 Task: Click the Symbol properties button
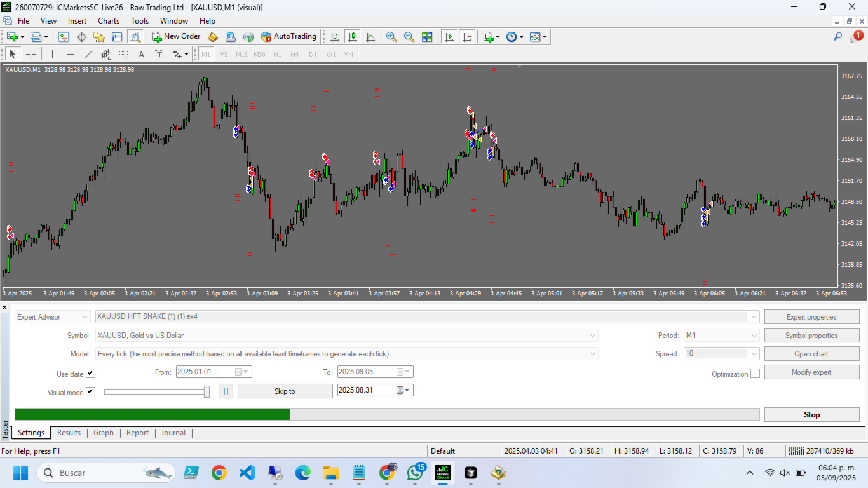pyautogui.click(x=811, y=335)
